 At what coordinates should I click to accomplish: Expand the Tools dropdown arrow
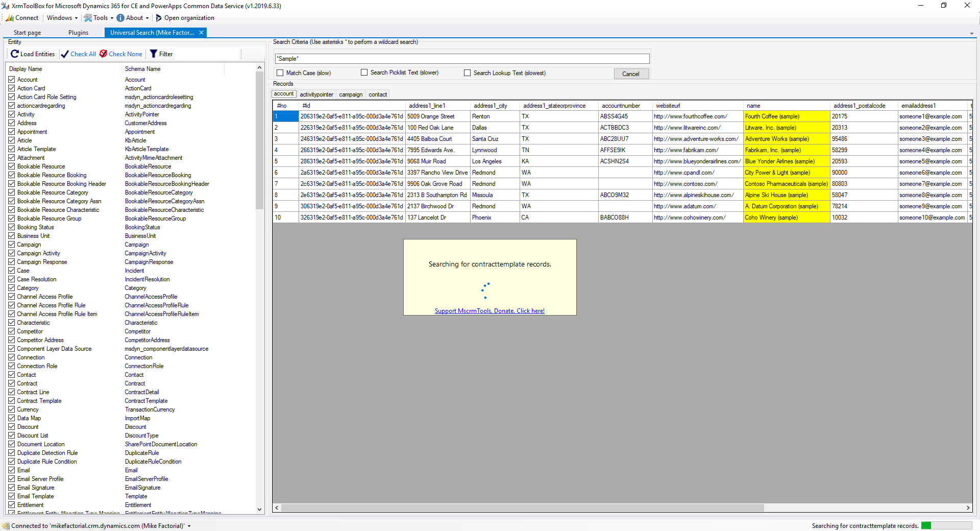pyautogui.click(x=112, y=18)
